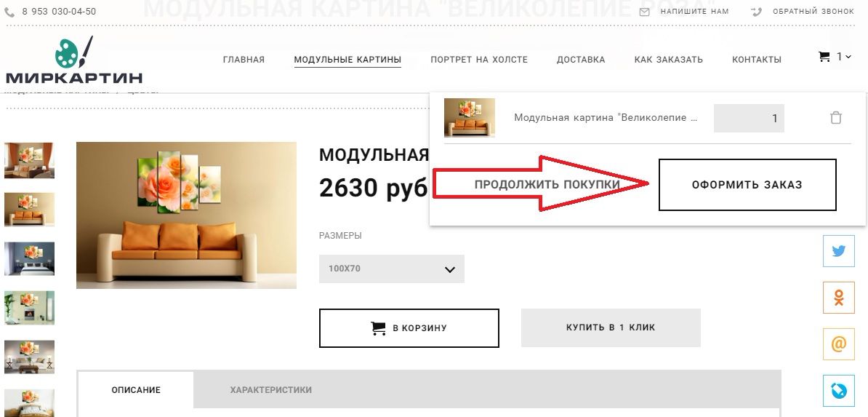
Task: Click the quantity field in the cart popup
Action: pos(749,118)
